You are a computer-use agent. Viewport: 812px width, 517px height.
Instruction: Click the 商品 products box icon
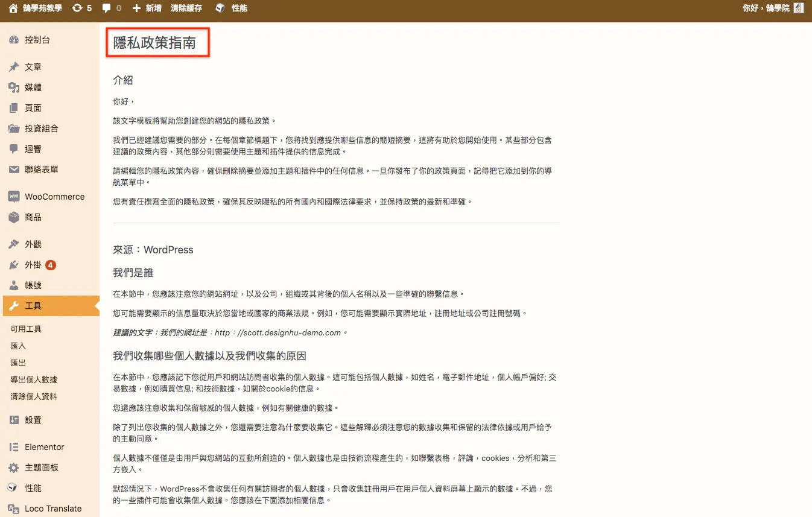[14, 217]
